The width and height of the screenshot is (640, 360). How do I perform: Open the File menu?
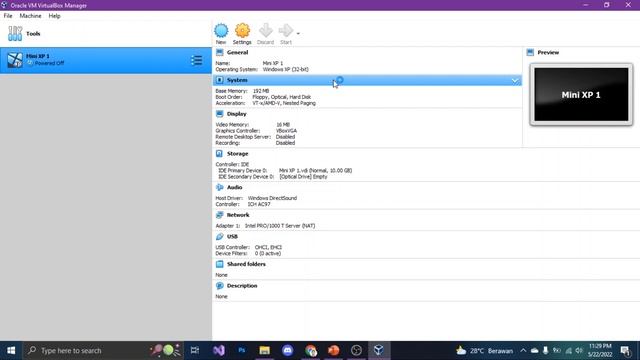[8, 16]
